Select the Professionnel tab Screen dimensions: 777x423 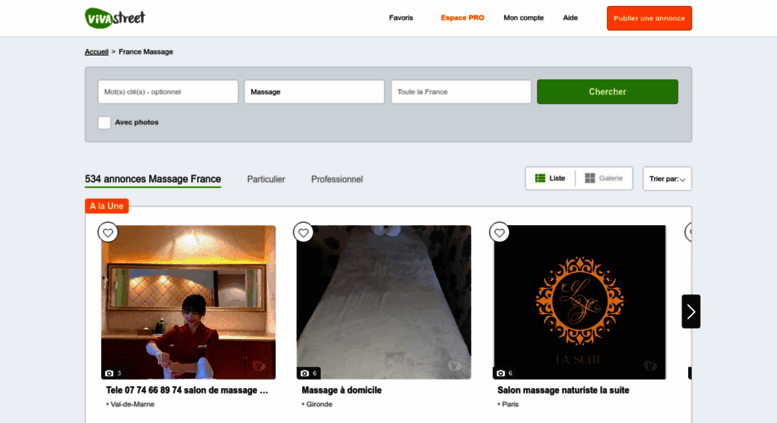pyautogui.click(x=337, y=179)
